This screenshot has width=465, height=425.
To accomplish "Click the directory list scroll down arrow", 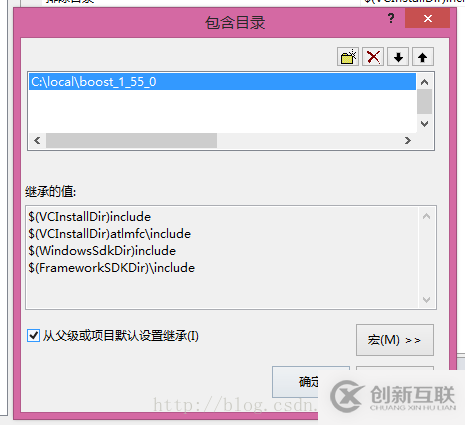I will click(x=424, y=124).
